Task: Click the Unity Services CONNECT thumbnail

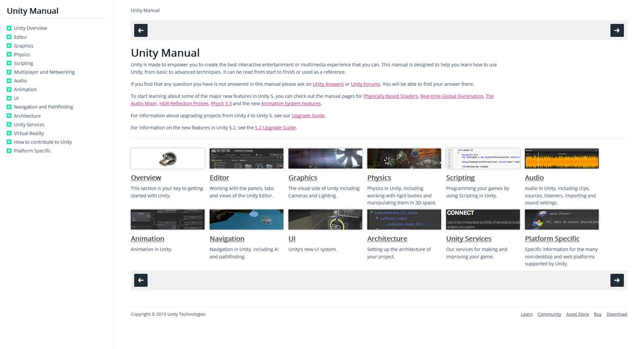Action: click(483, 219)
